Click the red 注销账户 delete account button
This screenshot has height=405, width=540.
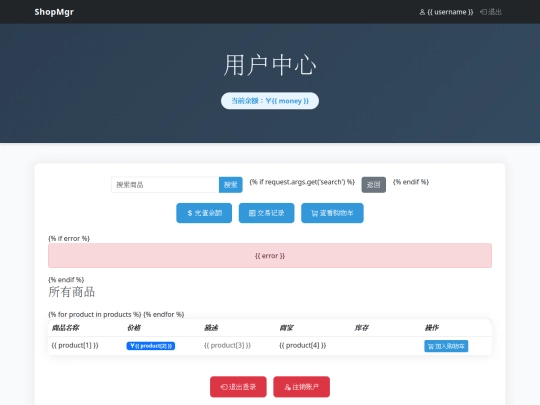[x=302, y=387]
